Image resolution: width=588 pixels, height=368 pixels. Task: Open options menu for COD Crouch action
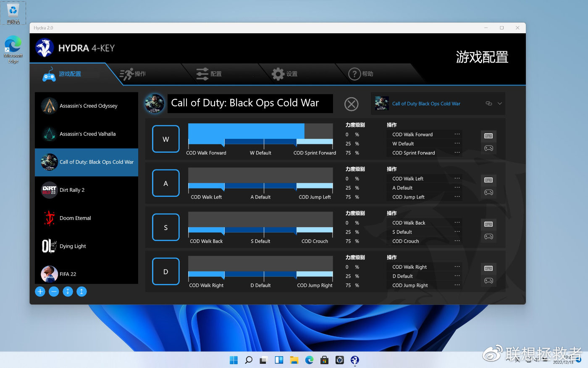457,241
